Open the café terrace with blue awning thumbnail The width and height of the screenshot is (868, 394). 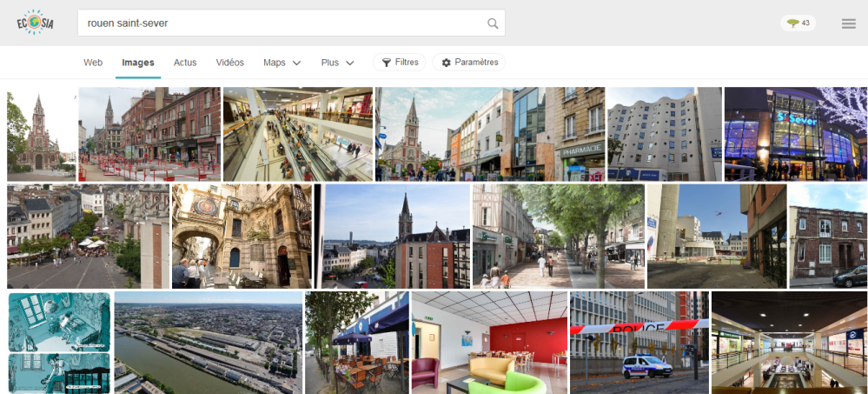click(x=357, y=343)
